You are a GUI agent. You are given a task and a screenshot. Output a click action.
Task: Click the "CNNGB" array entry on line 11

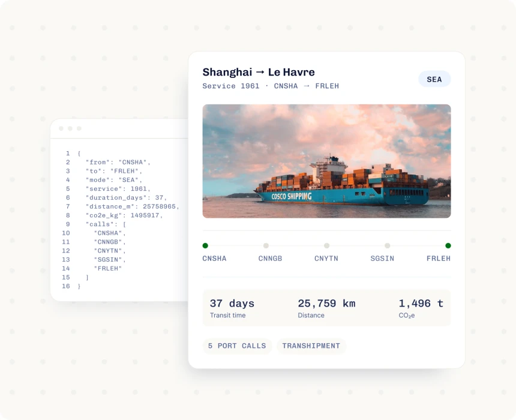(x=110, y=242)
